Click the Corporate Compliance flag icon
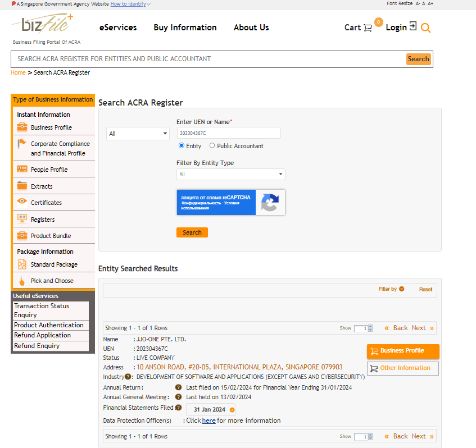This screenshot has height=448, width=476. coord(21,143)
